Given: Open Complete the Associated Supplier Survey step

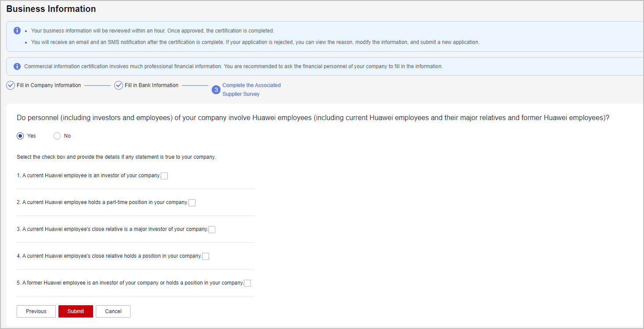Looking at the screenshot, I should 252,90.
